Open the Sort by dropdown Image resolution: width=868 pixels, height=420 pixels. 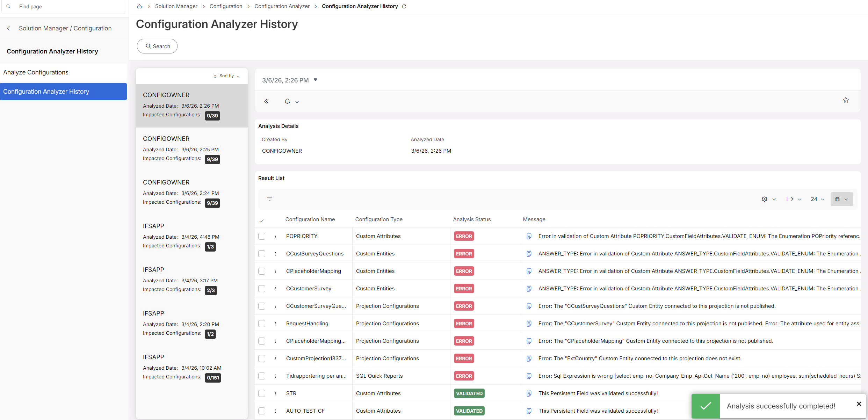[226, 76]
